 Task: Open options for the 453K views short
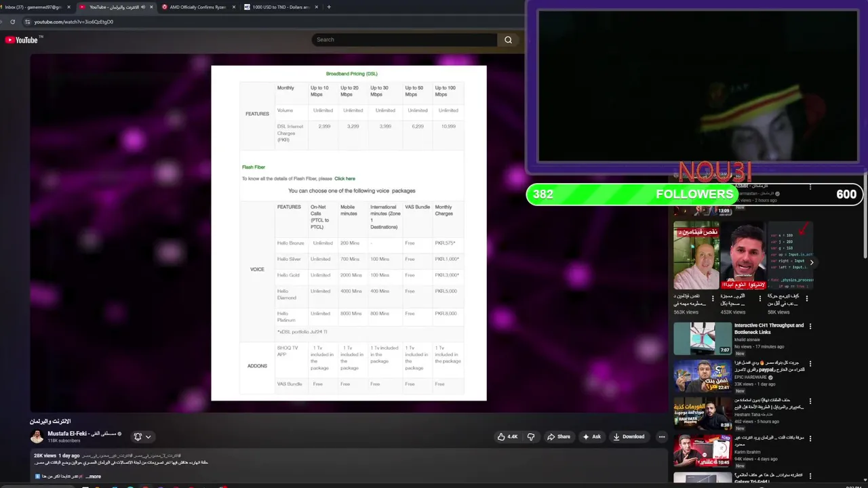pos(760,298)
